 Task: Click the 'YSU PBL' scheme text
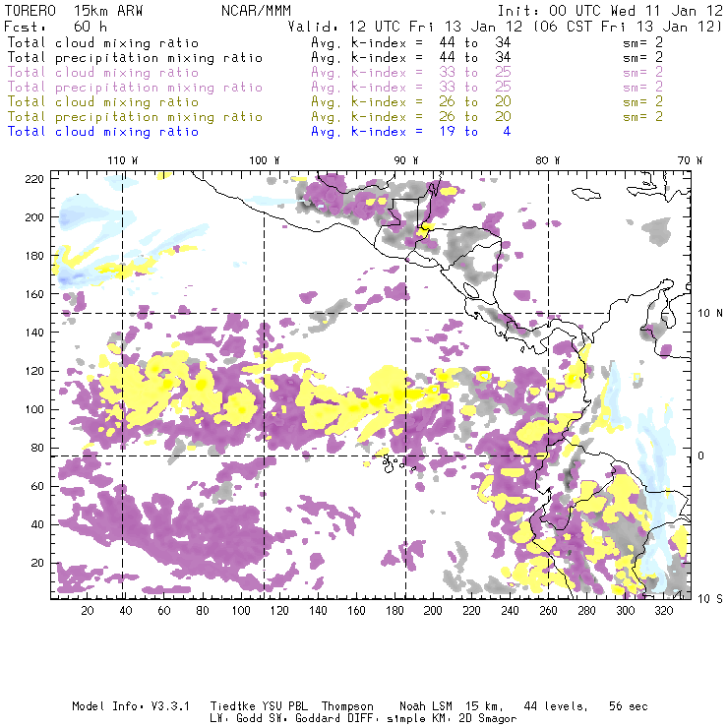click(284, 706)
